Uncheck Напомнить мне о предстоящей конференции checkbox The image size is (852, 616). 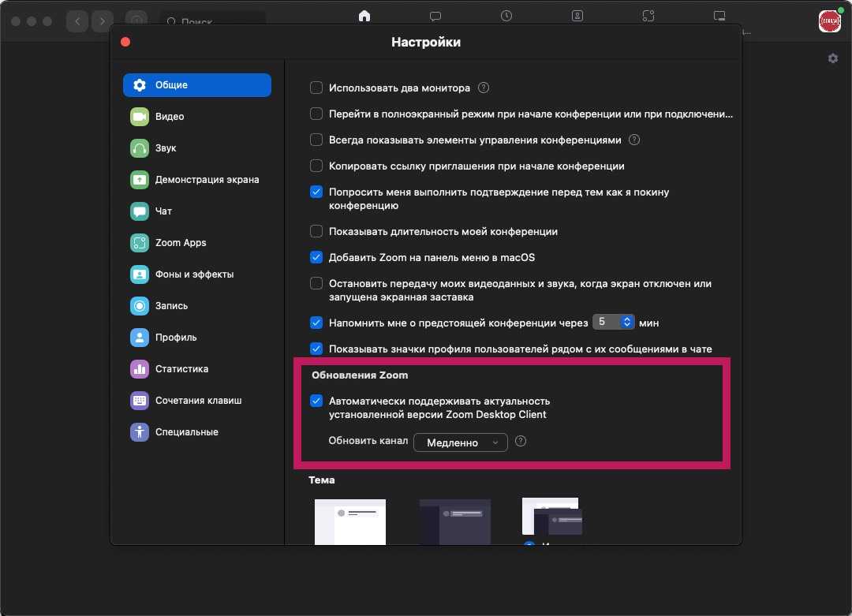[x=316, y=323]
